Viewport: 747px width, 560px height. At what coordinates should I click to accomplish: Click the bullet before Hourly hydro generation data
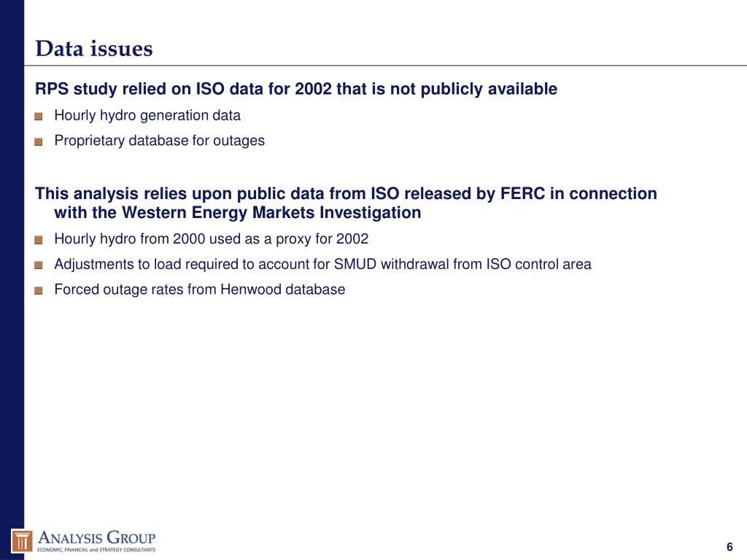point(39,116)
